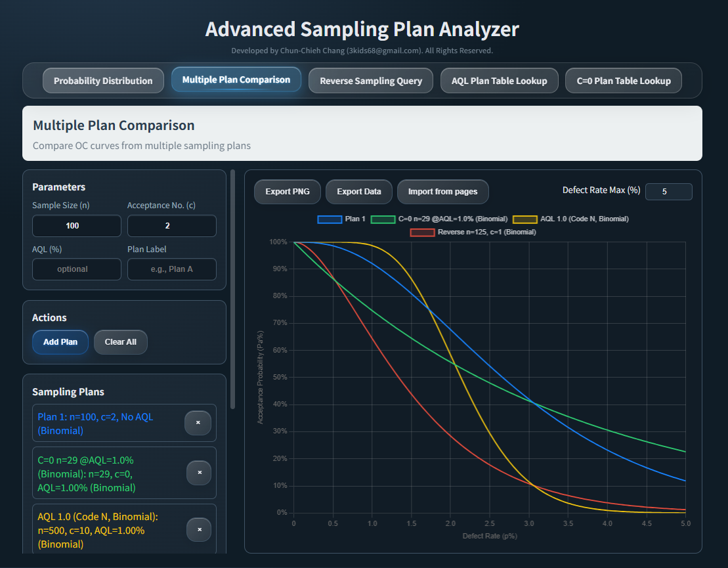Clear all sampling plans

(x=120, y=341)
